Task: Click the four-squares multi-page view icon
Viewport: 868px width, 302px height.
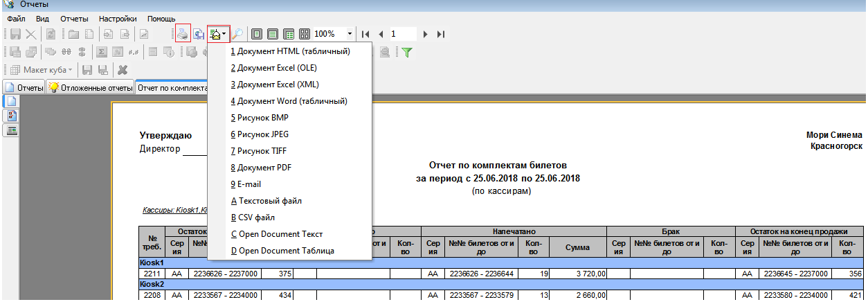Action: 305,33
